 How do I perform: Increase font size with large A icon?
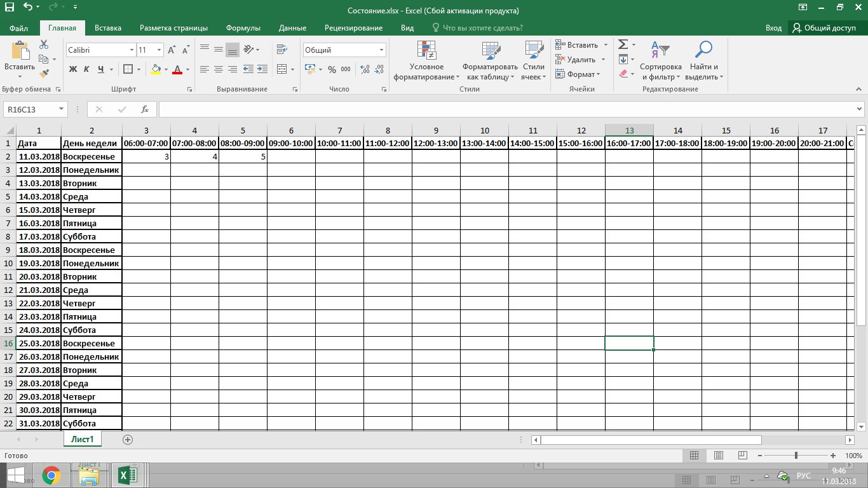[x=172, y=50]
